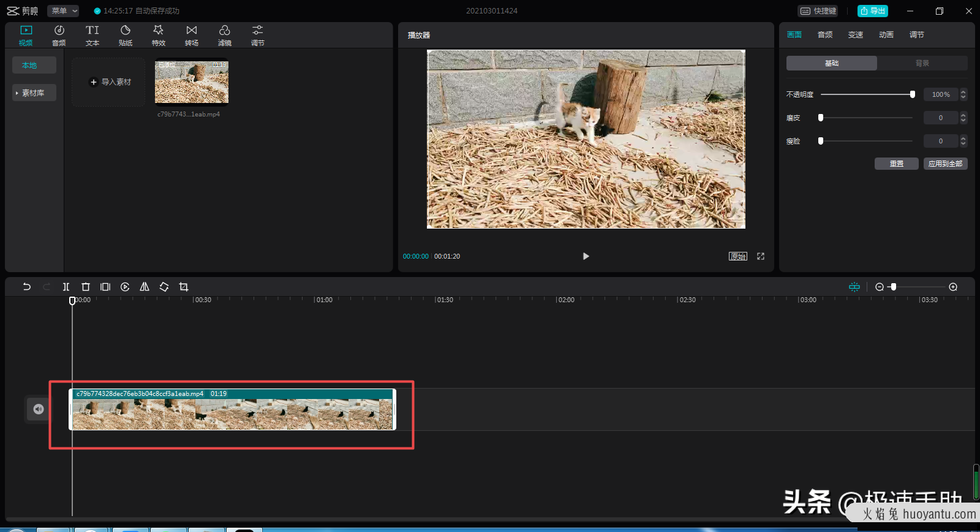The width and height of the screenshot is (980, 532).
Task: Click 导入素材 import media button
Action: click(x=109, y=82)
